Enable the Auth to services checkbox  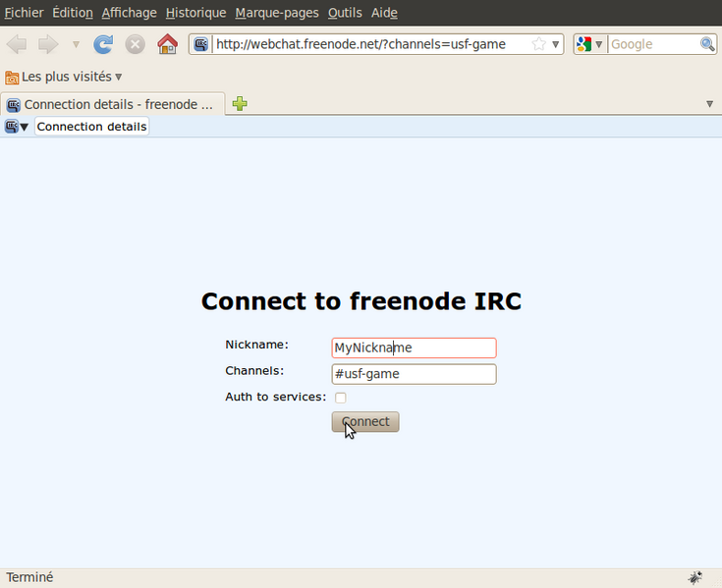coord(340,398)
